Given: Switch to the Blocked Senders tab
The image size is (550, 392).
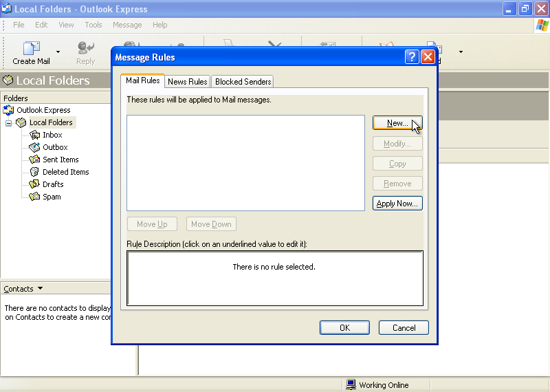Looking at the screenshot, I should click(243, 82).
